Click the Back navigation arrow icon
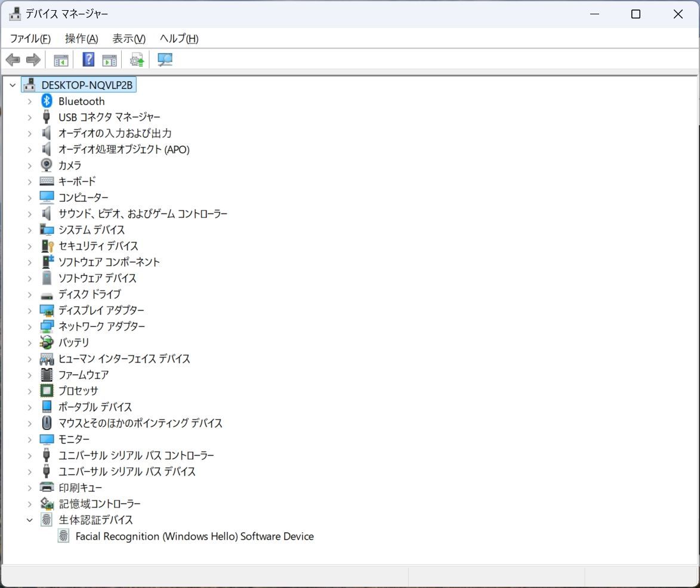The width and height of the screenshot is (700, 588). [13, 59]
